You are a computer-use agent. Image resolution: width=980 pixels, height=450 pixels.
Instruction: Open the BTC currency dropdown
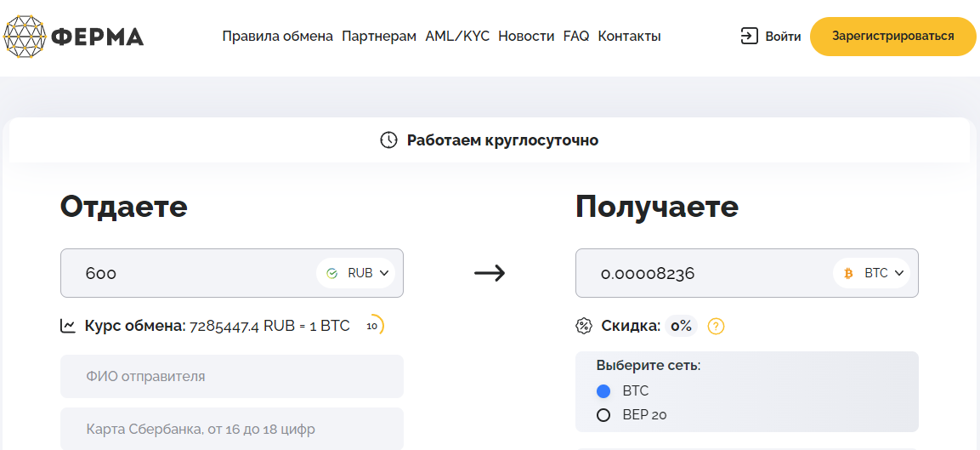coord(872,274)
